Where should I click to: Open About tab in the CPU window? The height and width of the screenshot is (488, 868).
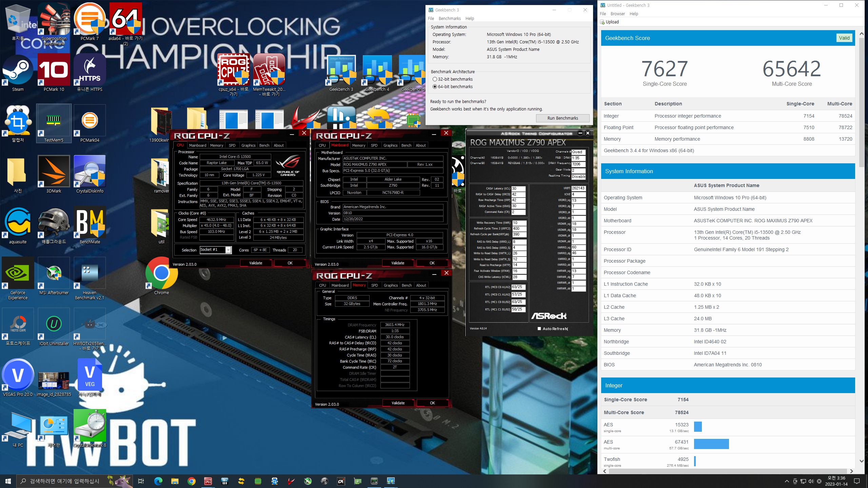[279, 145]
